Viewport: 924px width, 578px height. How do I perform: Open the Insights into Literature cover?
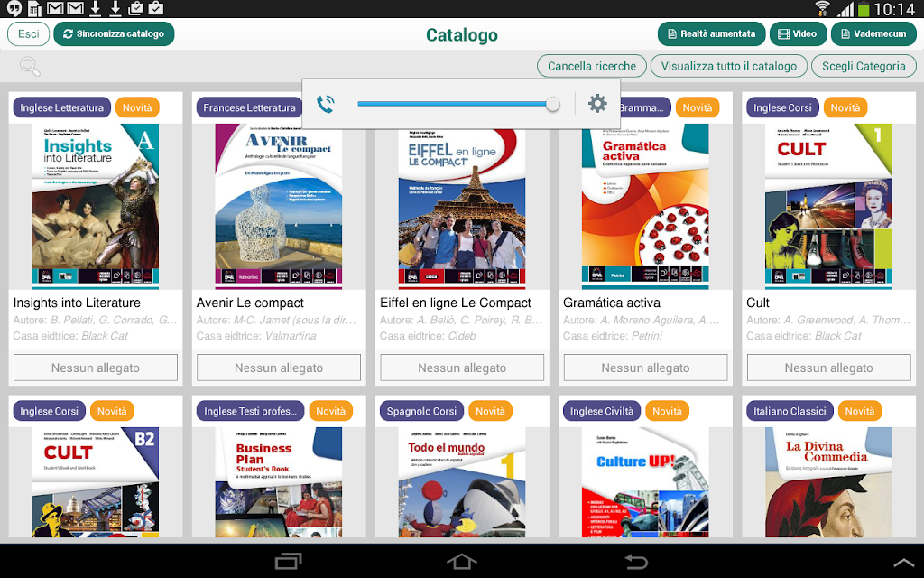[x=95, y=207]
